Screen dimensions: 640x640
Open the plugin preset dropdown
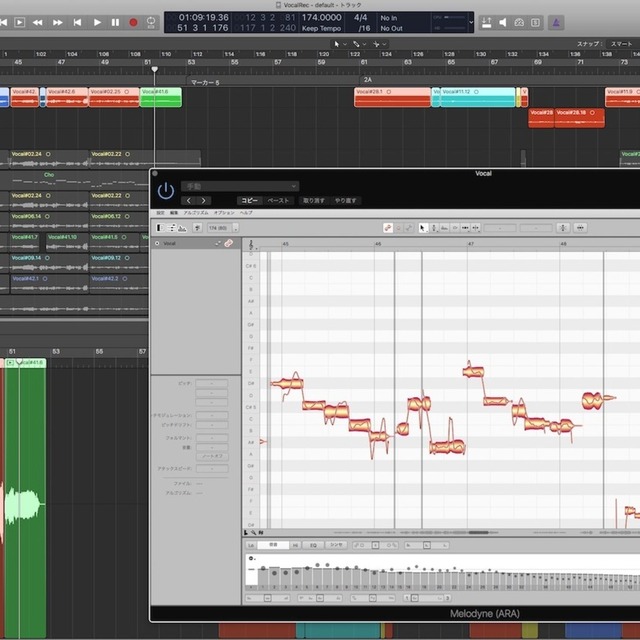point(240,186)
